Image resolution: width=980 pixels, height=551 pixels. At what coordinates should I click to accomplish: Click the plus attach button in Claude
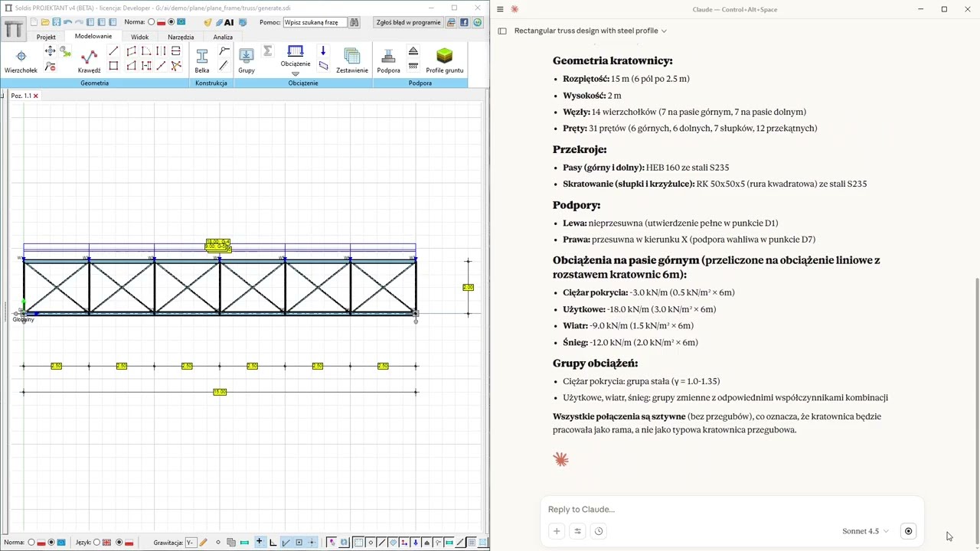click(557, 531)
